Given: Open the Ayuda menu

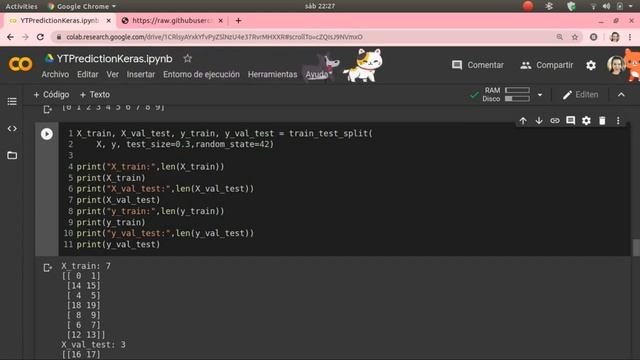Looking at the screenshot, I should pos(316,74).
